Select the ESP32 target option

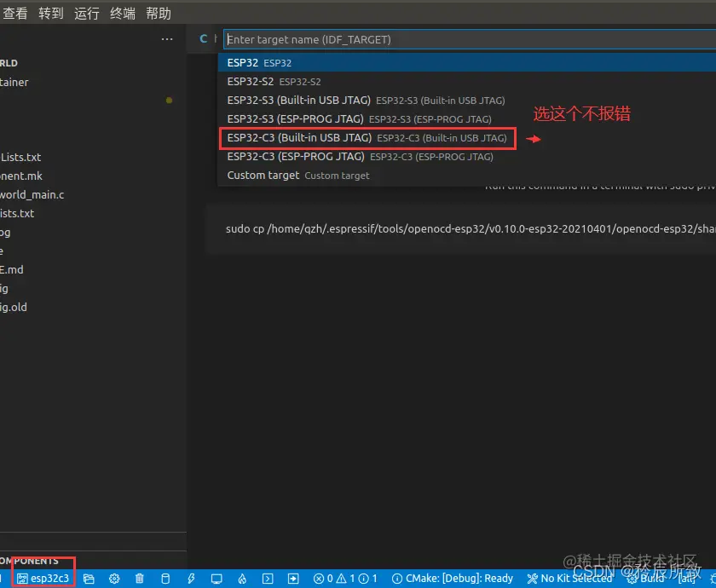click(467, 62)
